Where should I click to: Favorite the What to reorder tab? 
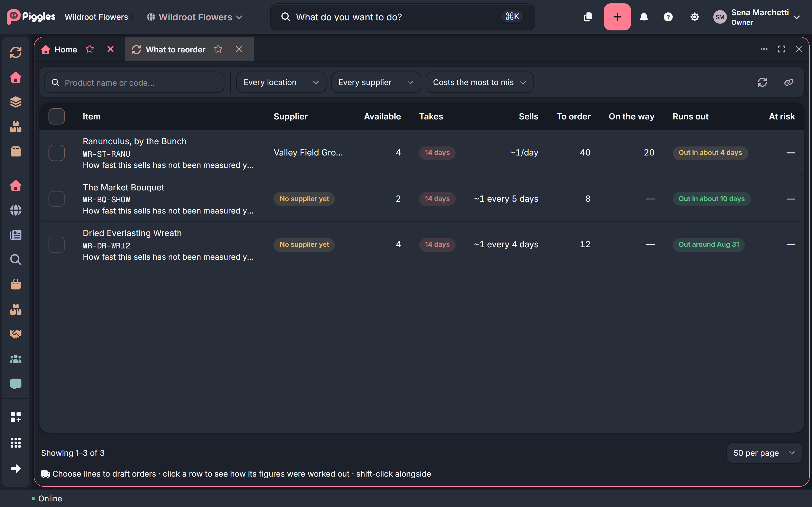pyautogui.click(x=218, y=49)
